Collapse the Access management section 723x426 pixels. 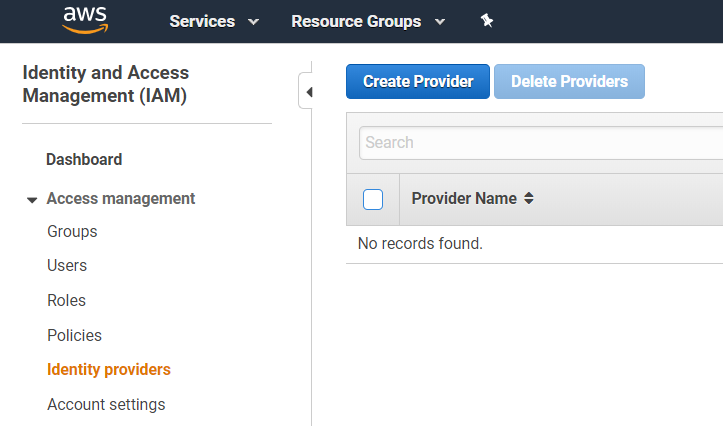point(32,199)
